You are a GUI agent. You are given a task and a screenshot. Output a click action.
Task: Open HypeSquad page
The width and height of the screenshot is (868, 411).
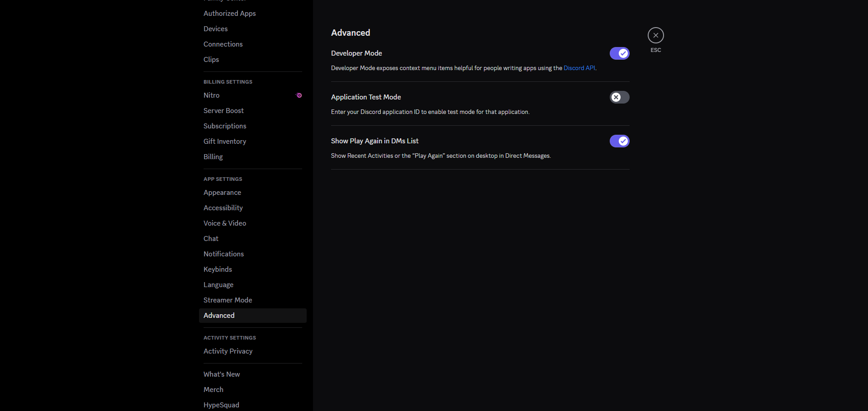click(x=252, y=405)
